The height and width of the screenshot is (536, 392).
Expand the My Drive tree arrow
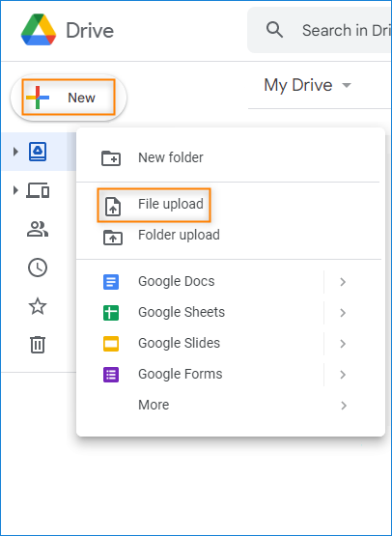15,152
